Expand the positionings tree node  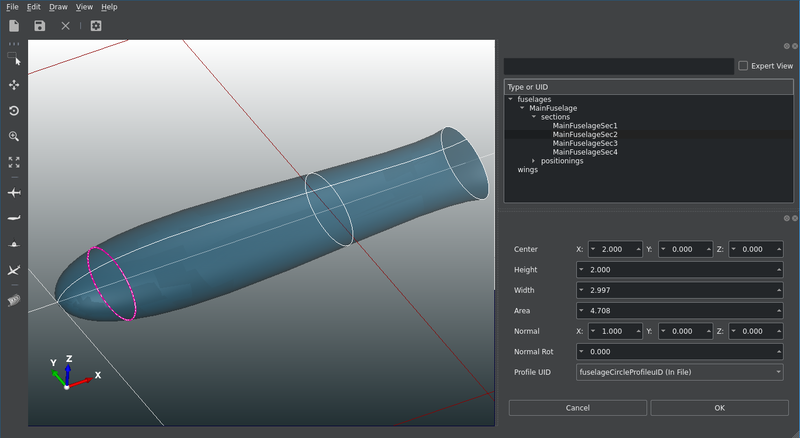pyautogui.click(x=534, y=161)
